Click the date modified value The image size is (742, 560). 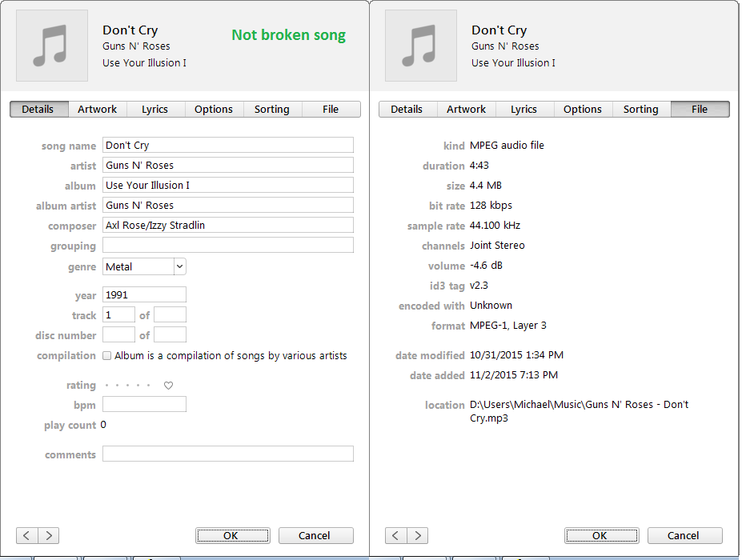516,355
